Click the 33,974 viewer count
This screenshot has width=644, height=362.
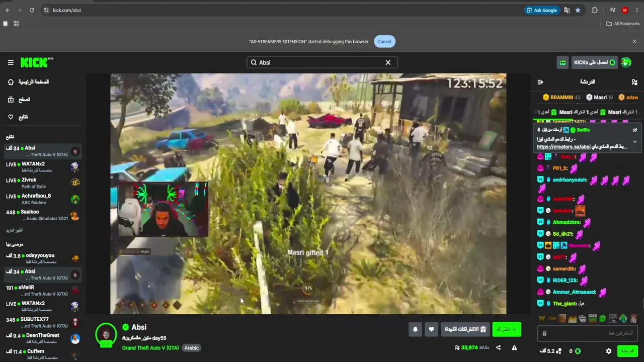pos(469,347)
